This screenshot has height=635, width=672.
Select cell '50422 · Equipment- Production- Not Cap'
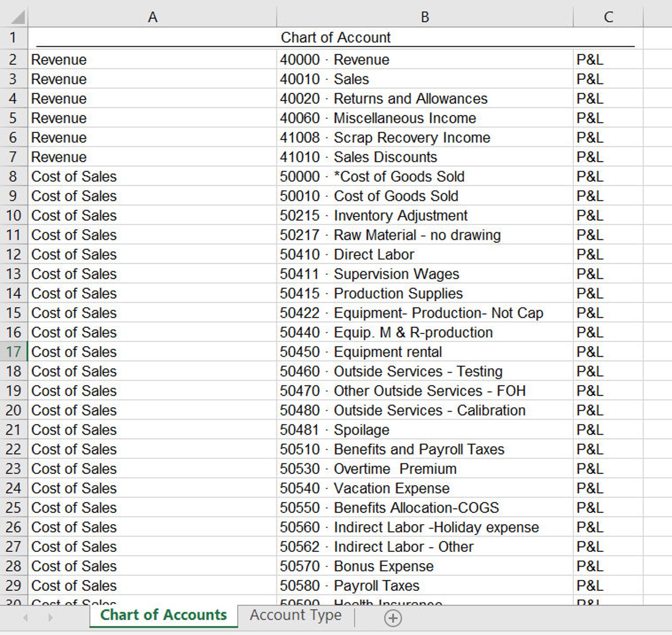(x=425, y=312)
